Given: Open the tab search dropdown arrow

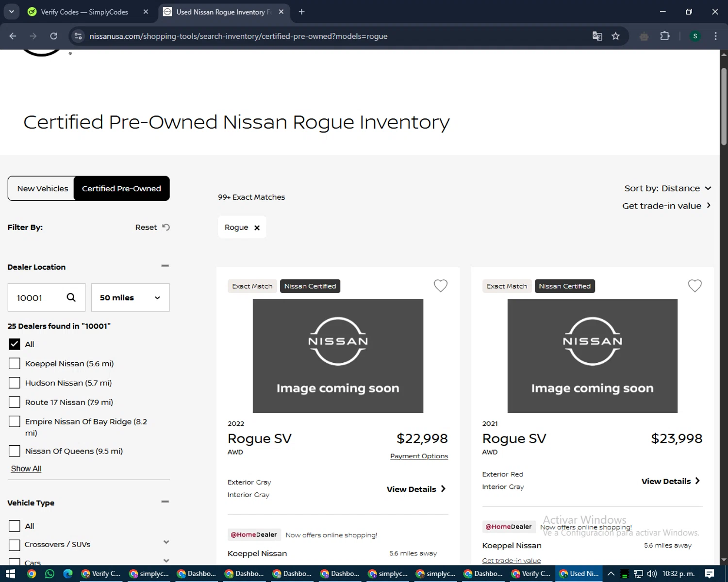Looking at the screenshot, I should [11, 12].
